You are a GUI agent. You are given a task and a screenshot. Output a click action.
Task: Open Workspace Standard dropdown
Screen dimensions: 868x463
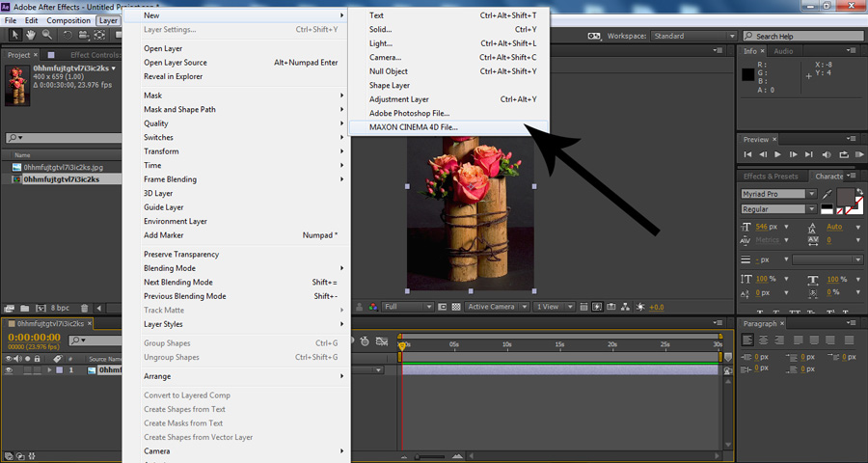coord(693,36)
